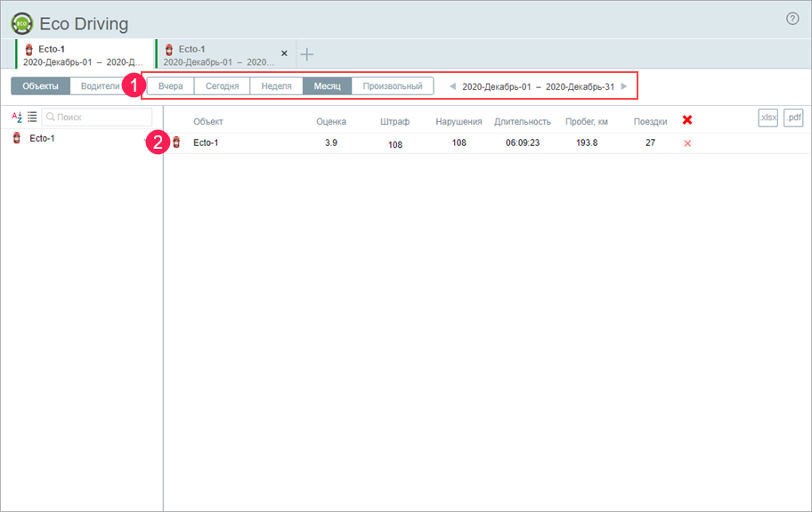
Task: Delete the Ecto-1 row with red x
Action: 687,143
